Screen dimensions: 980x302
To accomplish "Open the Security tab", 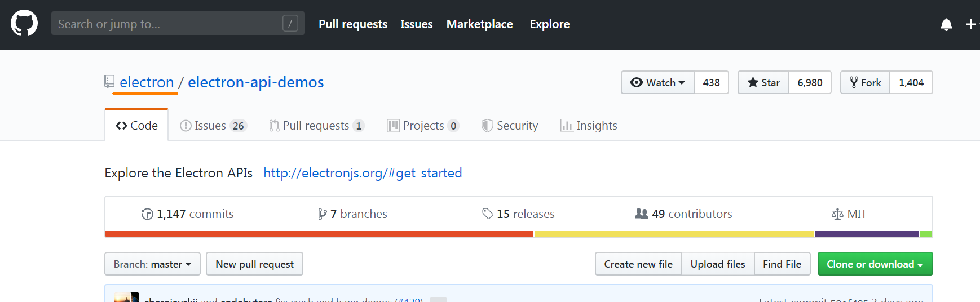I will click(510, 126).
